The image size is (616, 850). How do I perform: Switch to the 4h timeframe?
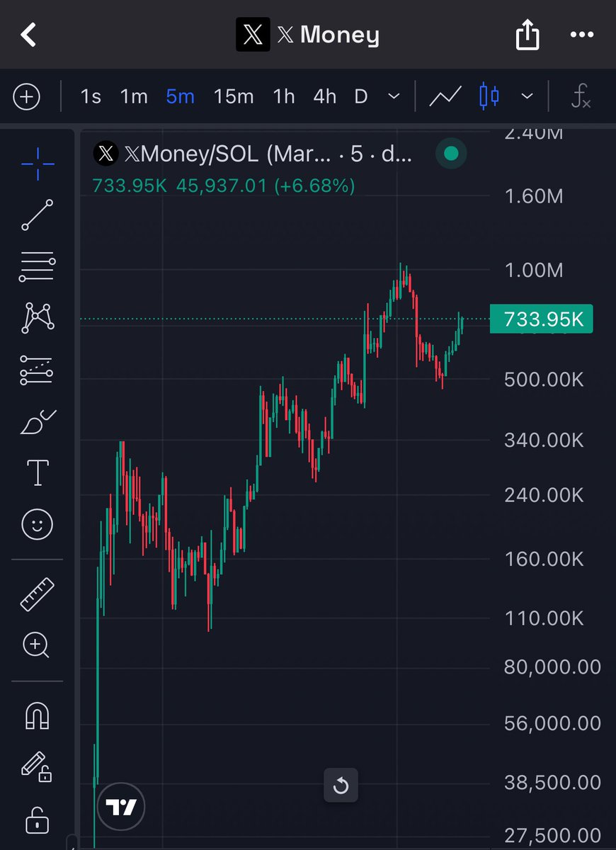[x=325, y=96]
